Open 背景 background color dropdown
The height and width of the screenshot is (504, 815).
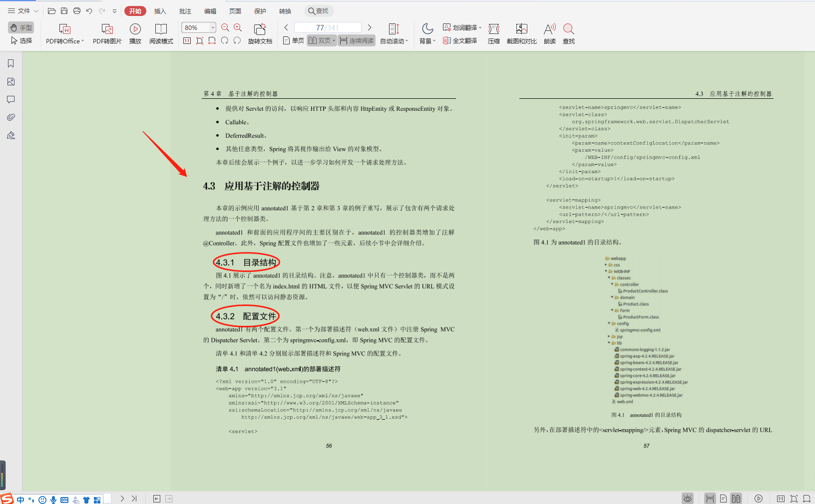click(x=427, y=34)
